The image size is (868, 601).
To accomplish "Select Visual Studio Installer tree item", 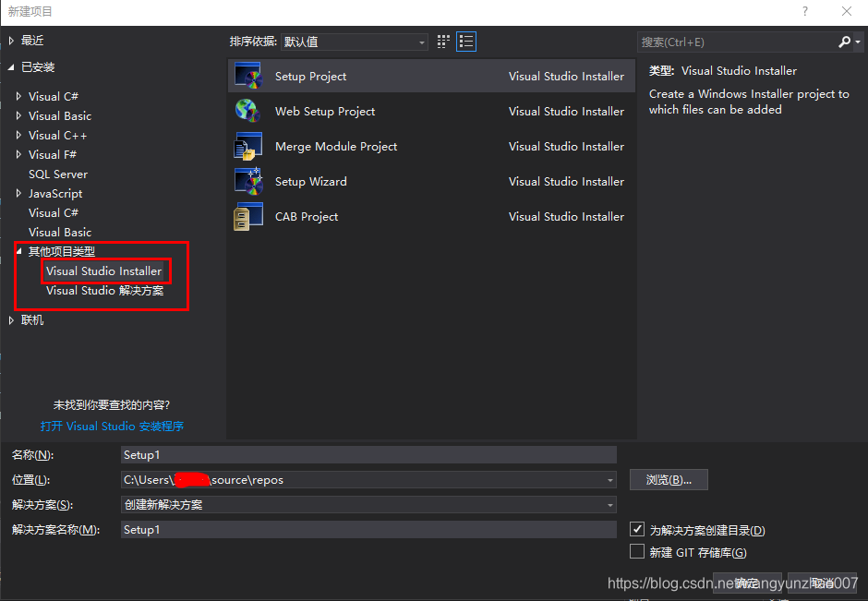I will (103, 271).
